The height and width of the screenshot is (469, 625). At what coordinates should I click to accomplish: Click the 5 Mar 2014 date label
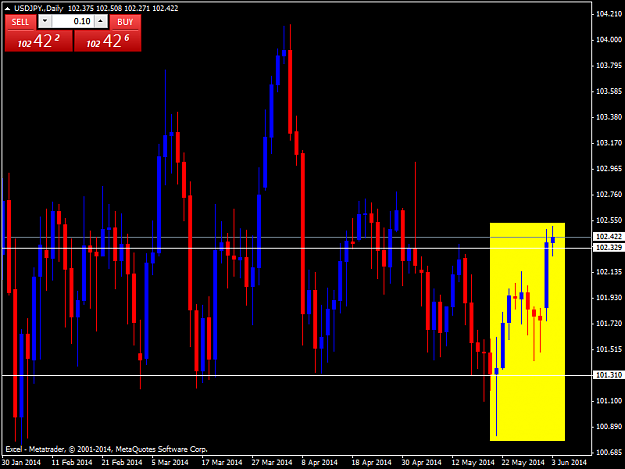point(170,462)
